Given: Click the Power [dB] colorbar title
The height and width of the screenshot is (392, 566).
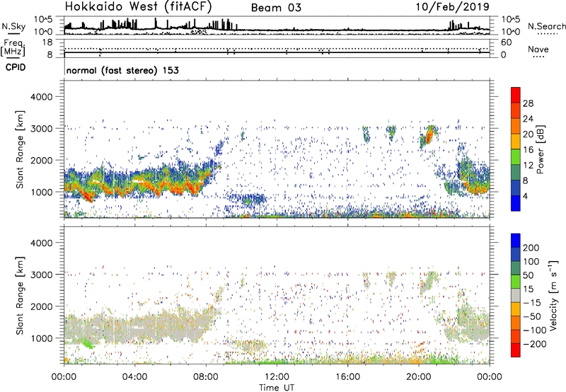Looking at the screenshot, I should [x=540, y=149].
